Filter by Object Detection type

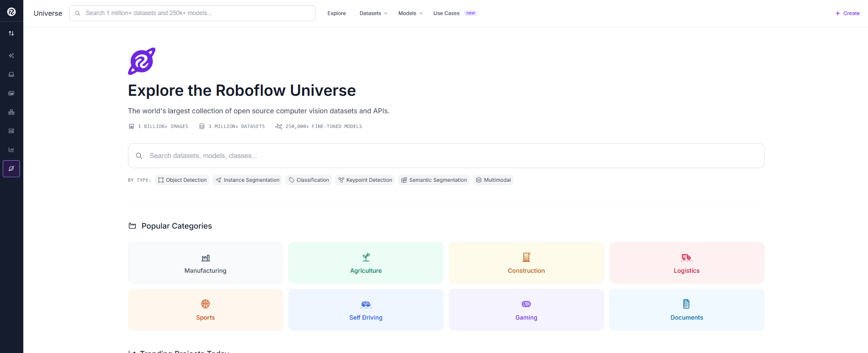click(x=182, y=180)
